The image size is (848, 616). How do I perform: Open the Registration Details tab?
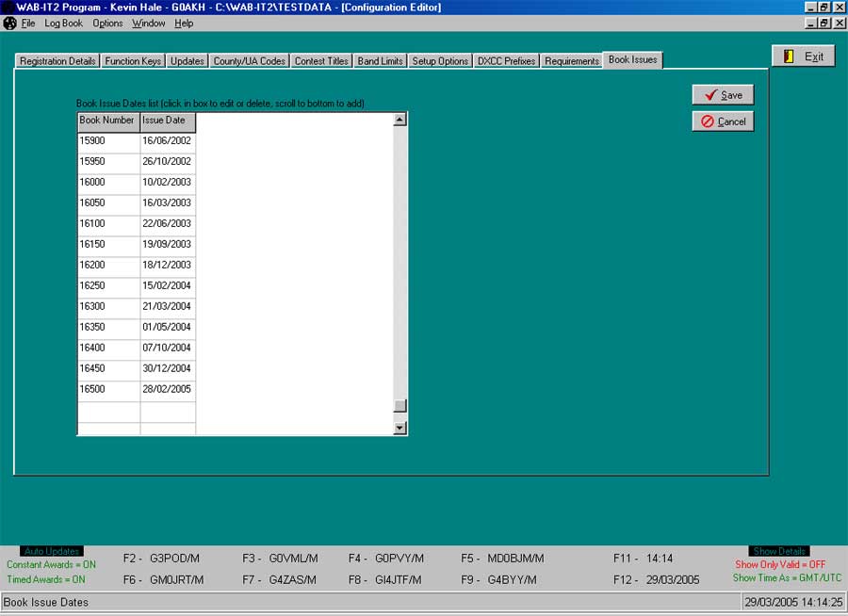click(x=57, y=59)
